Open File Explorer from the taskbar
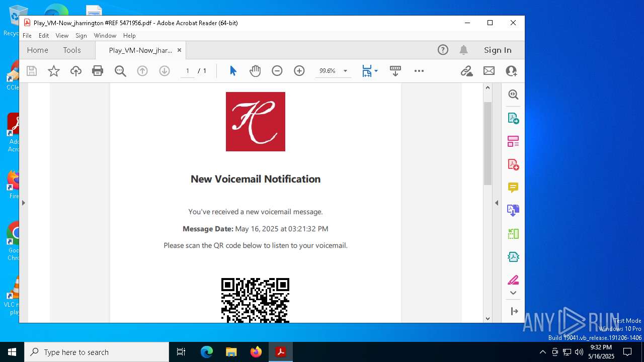 click(x=231, y=352)
